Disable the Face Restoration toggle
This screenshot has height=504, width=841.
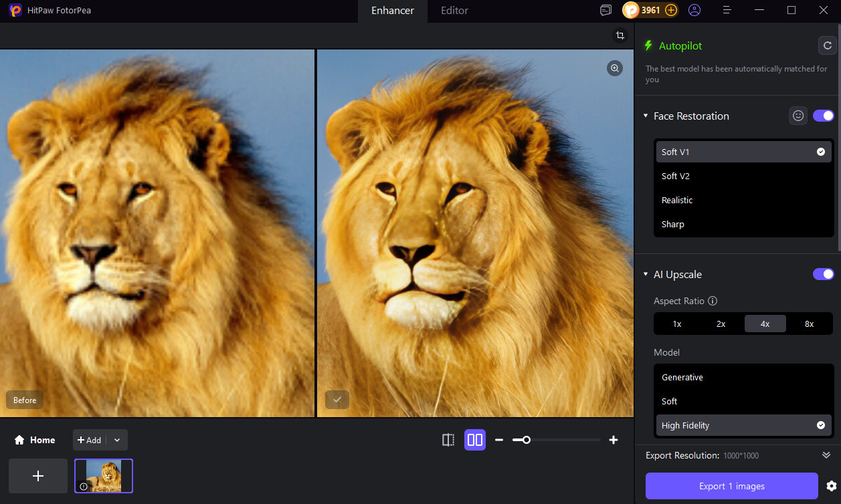(823, 116)
